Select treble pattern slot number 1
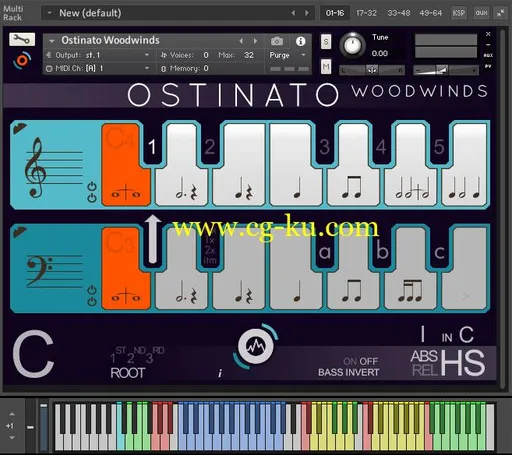The image size is (512, 455). coord(152,146)
